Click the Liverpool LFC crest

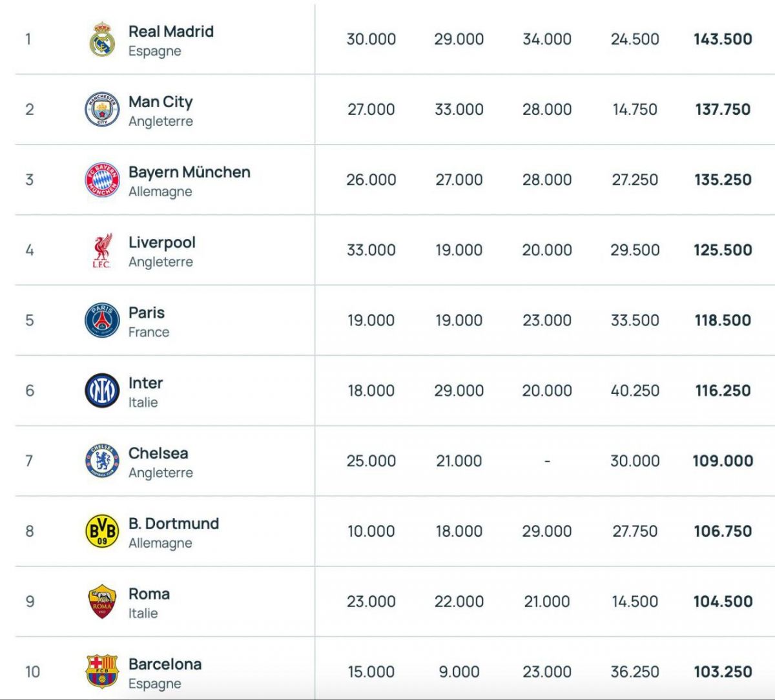102,250
